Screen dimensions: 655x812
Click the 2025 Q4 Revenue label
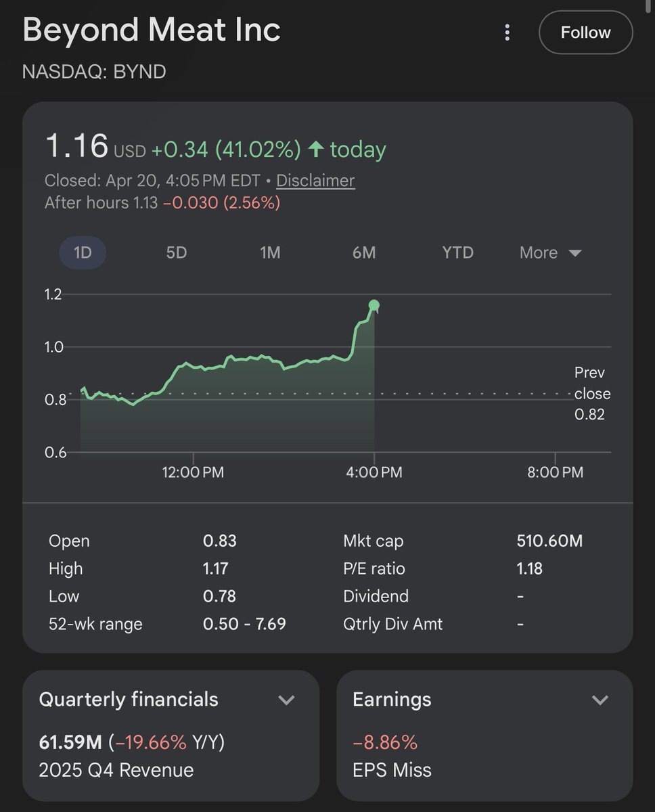[x=116, y=770]
